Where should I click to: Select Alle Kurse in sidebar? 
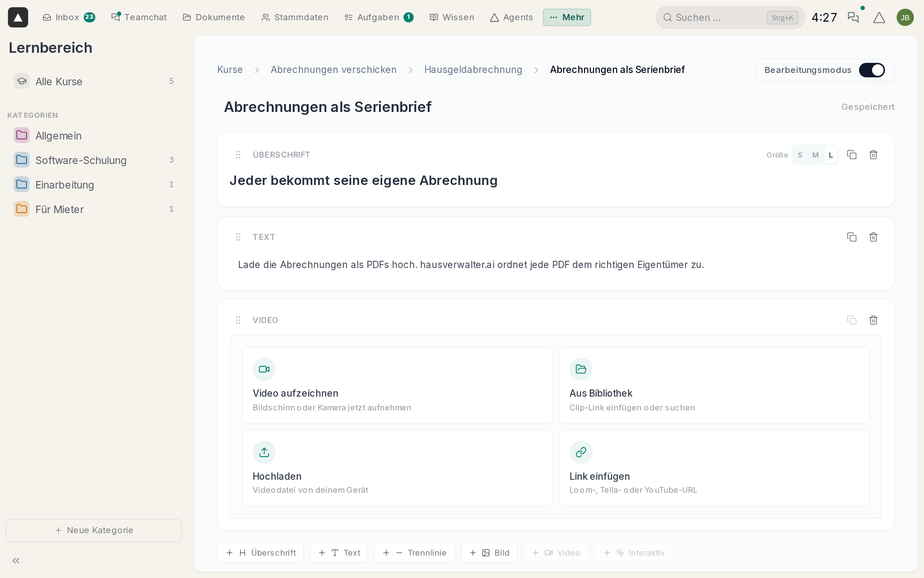pos(94,81)
